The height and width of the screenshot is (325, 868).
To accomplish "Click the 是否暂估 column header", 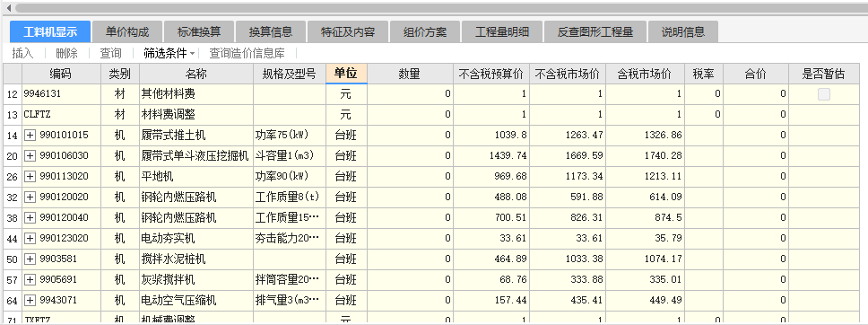I will 824,74.
